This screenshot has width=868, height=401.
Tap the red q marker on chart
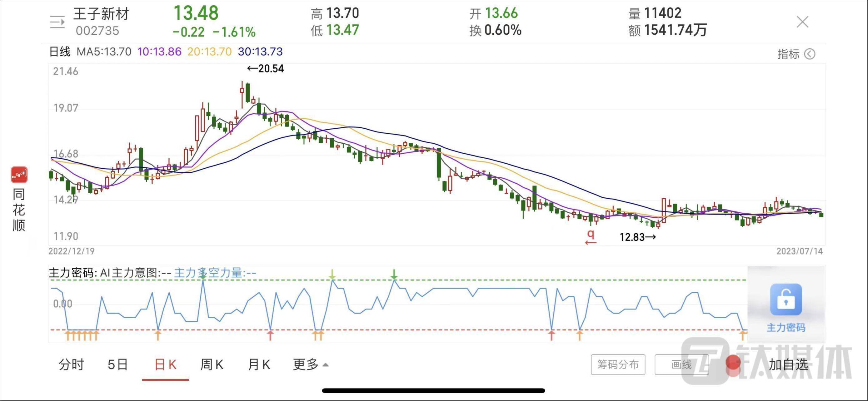591,234
